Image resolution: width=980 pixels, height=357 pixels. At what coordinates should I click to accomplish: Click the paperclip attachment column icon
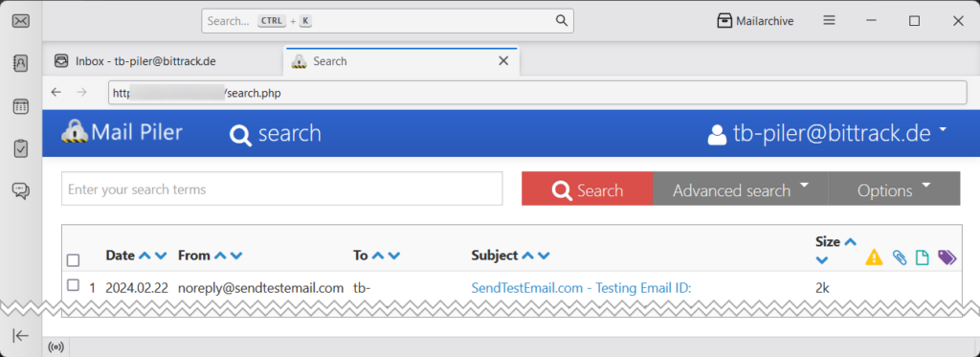900,257
